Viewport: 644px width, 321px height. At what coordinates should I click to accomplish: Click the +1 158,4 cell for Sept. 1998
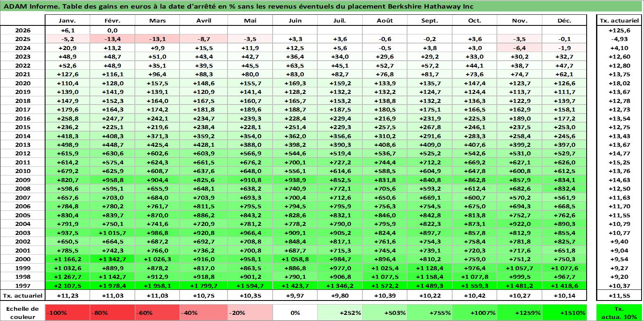430,277
